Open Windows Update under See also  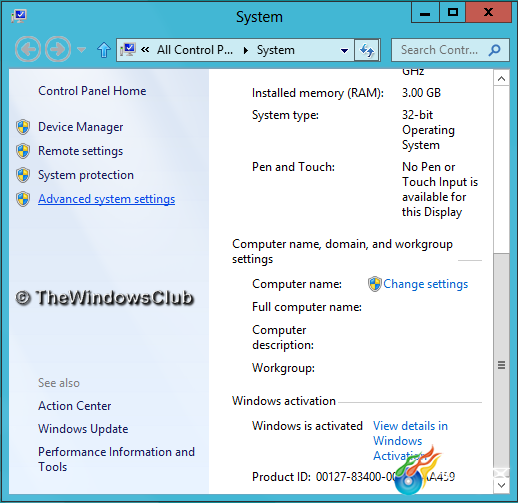click(x=83, y=429)
